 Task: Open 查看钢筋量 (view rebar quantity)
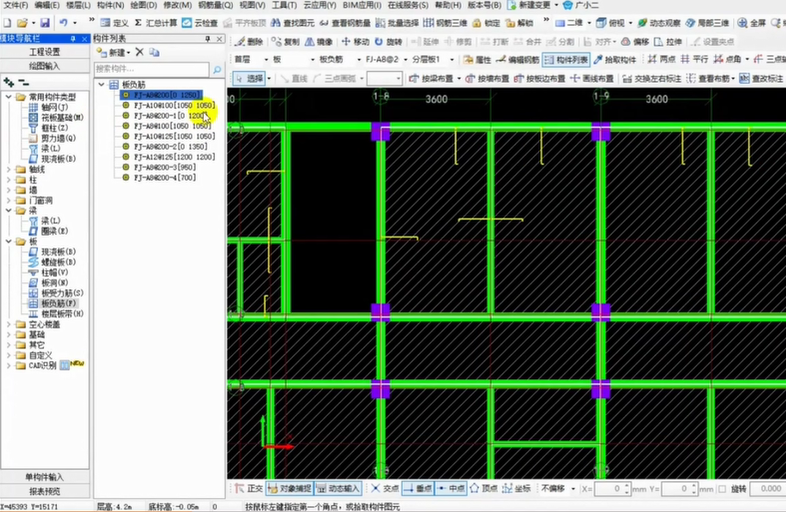[345, 23]
